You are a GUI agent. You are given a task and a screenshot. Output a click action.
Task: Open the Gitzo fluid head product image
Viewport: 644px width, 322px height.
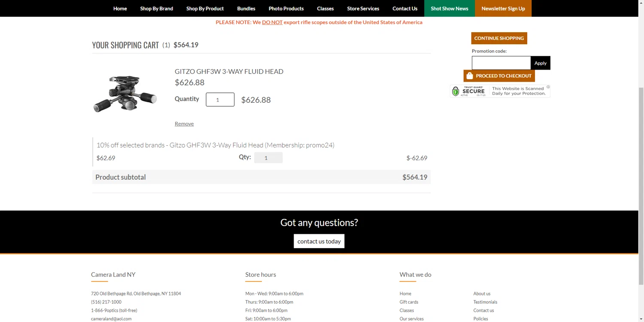click(125, 94)
